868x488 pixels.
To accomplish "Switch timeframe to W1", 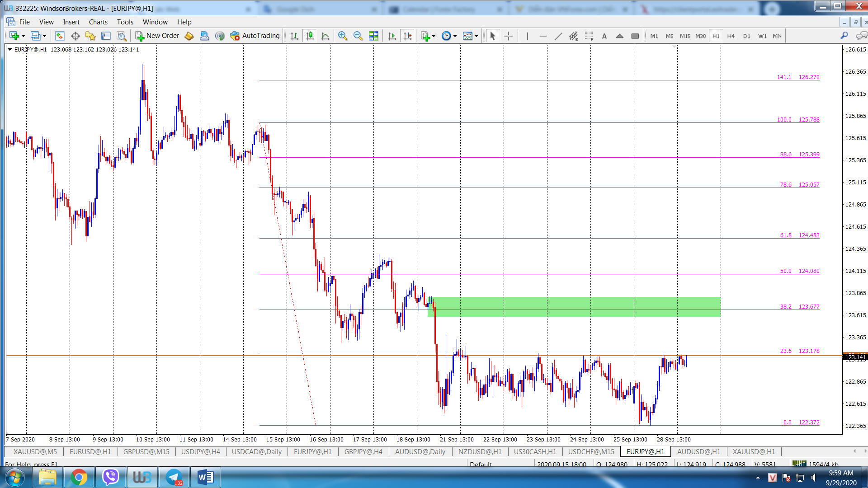I will (x=762, y=36).
